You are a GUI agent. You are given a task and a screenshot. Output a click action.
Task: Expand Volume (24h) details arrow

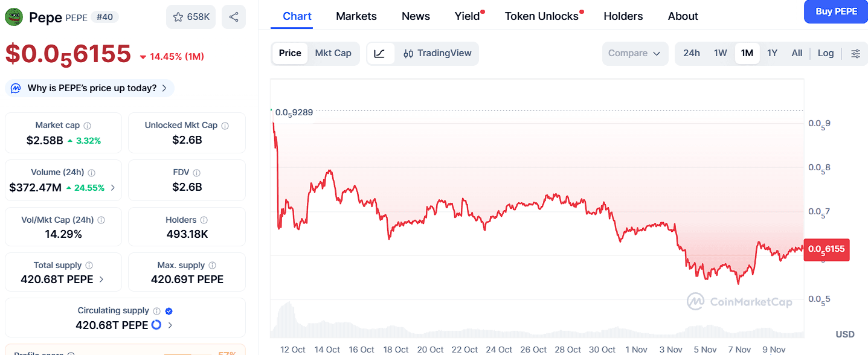113,188
